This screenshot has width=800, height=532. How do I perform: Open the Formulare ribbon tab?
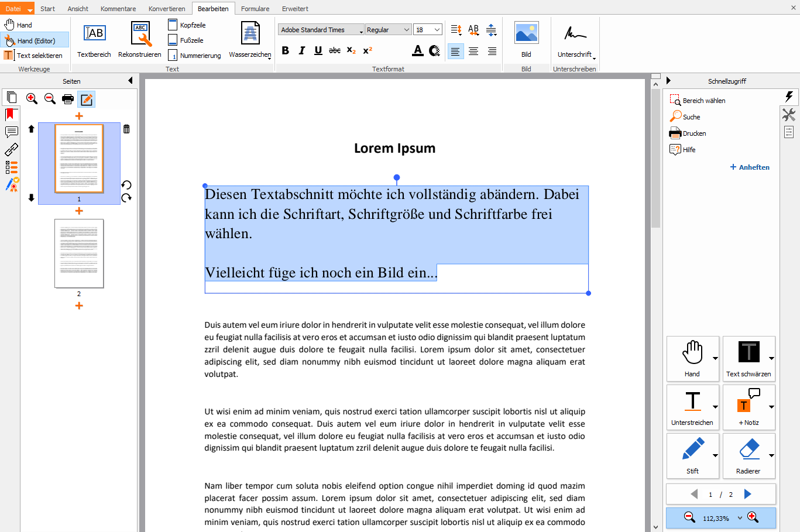click(x=255, y=9)
